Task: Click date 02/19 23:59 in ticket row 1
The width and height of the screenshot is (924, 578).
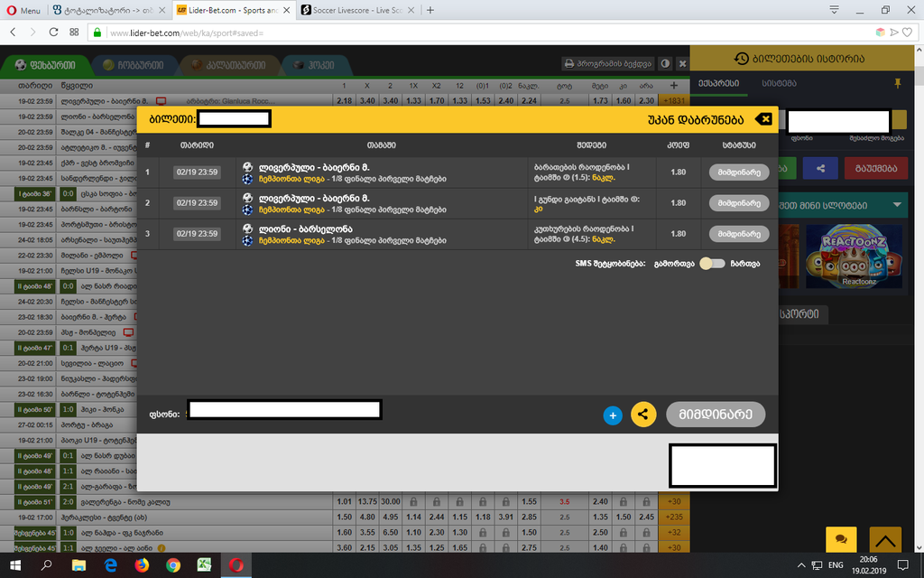Action: (197, 172)
